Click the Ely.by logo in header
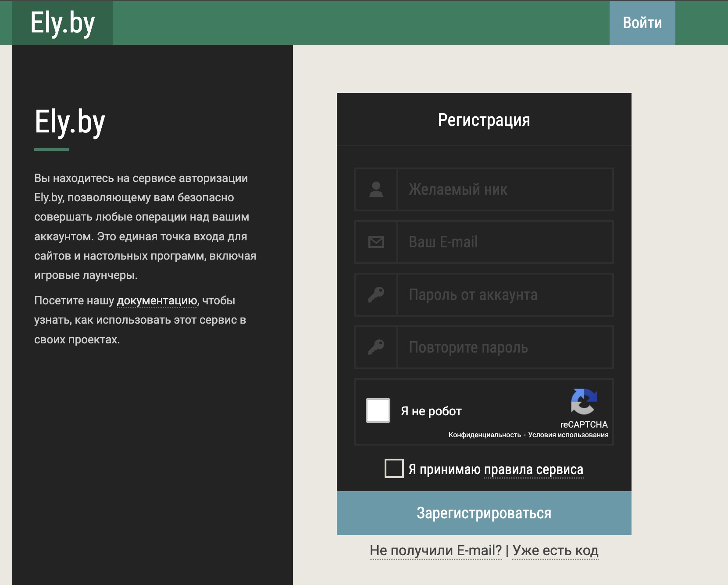 pos(62,23)
